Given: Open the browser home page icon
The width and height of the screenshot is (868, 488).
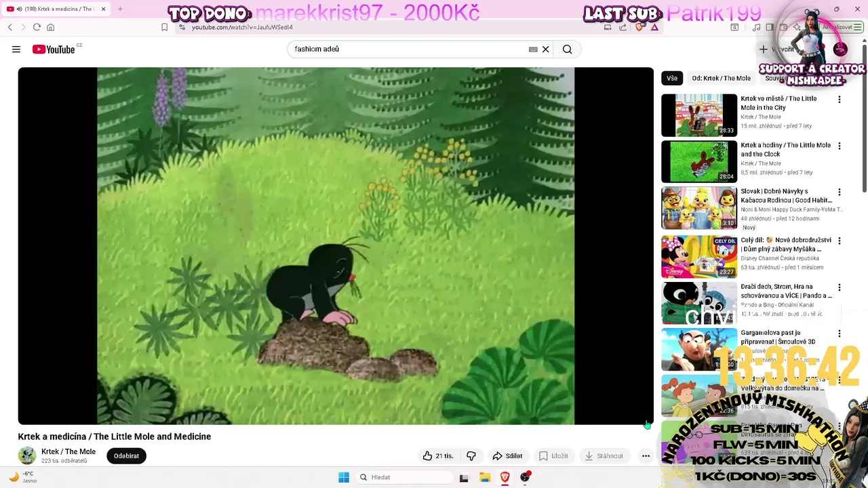Looking at the screenshot, I should pyautogui.click(x=50, y=27).
